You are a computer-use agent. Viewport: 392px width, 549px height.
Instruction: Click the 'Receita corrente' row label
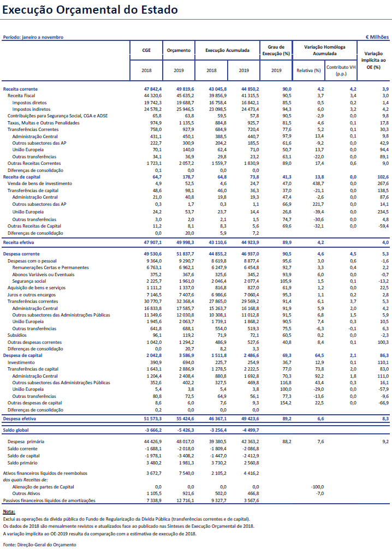point(20,89)
